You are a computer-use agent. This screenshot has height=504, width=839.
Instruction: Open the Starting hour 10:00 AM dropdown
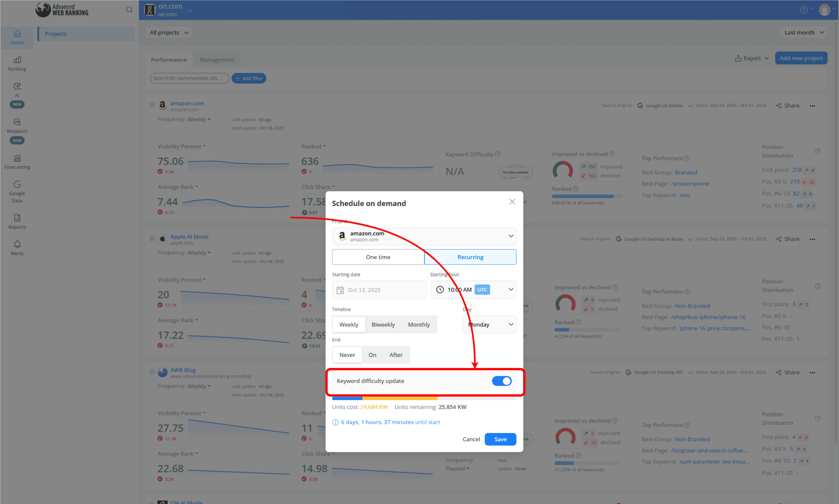(473, 290)
